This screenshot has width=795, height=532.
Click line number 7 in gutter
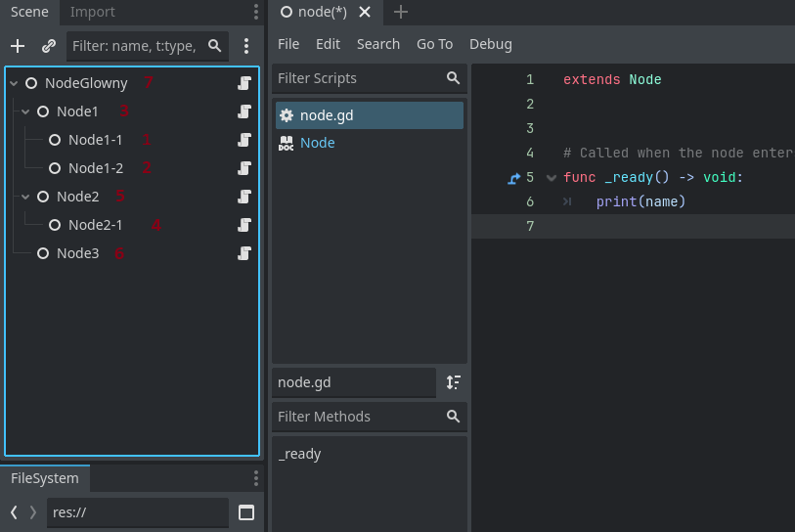[x=530, y=226]
